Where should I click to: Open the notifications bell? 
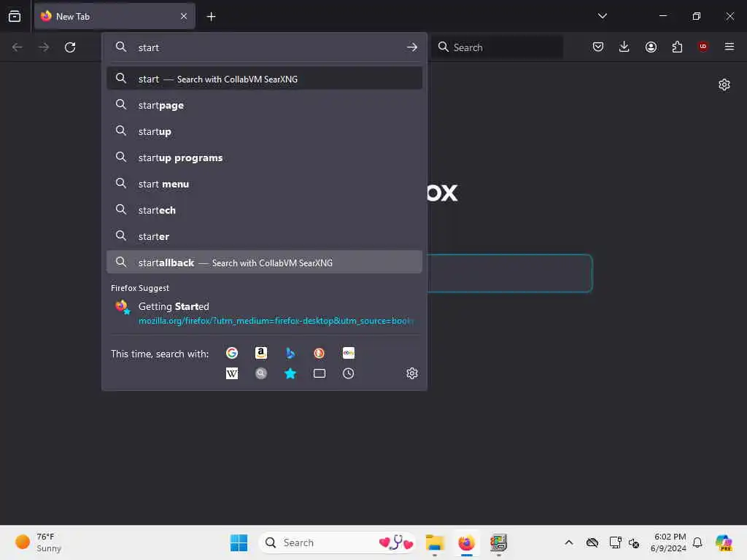pos(697,542)
